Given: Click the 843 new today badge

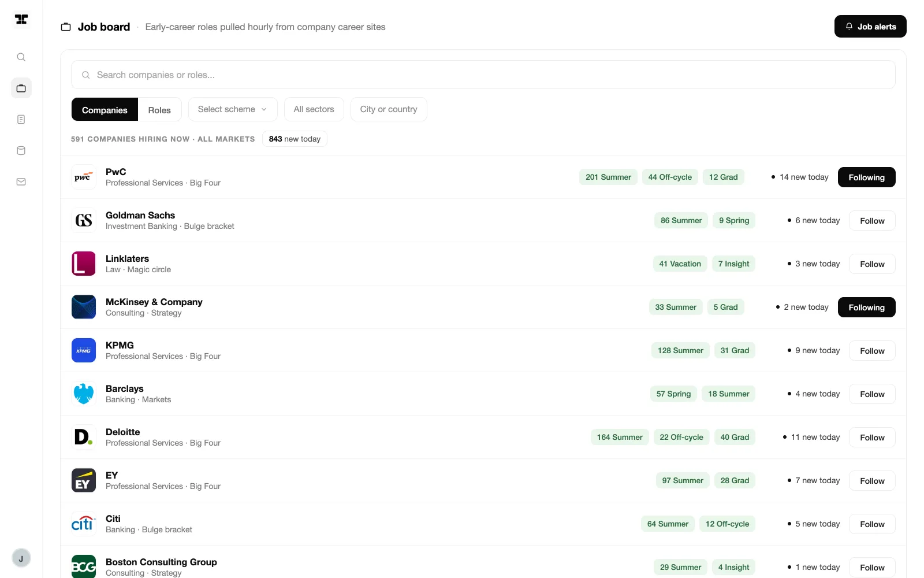Looking at the screenshot, I should point(295,139).
